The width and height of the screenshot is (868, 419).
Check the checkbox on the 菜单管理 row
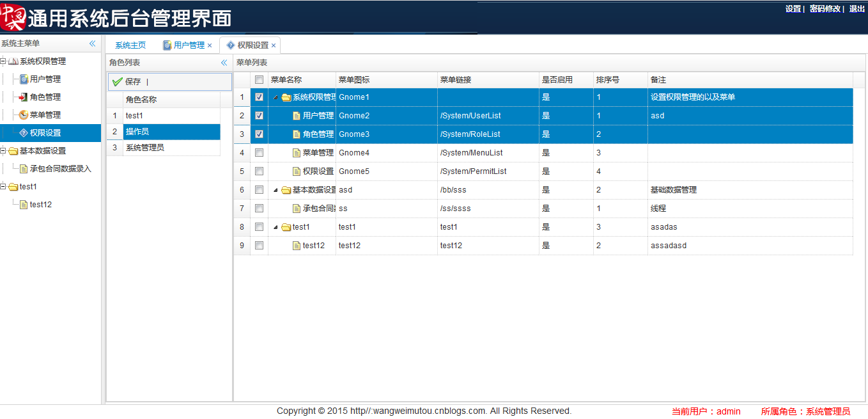coord(259,152)
